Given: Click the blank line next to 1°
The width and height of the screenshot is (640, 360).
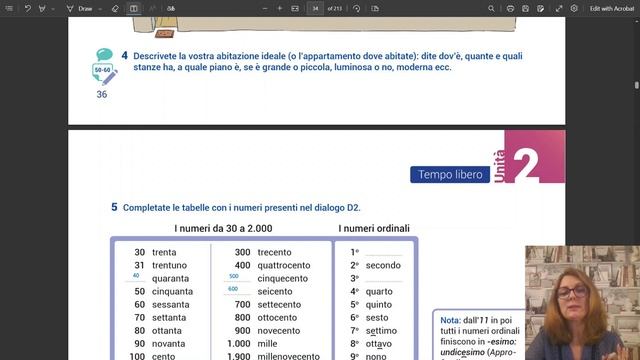Looking at the screenshot, I should click(x=384, y=255).
